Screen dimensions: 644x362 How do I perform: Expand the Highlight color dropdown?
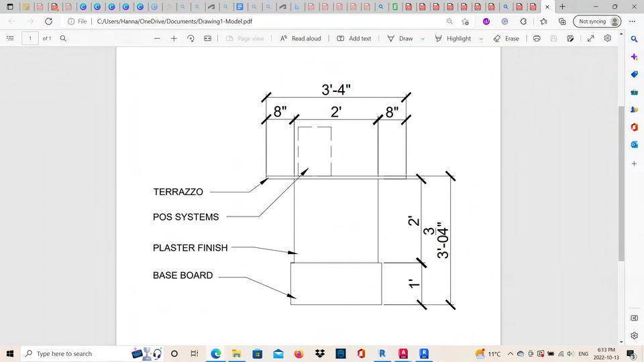point(481,39)
